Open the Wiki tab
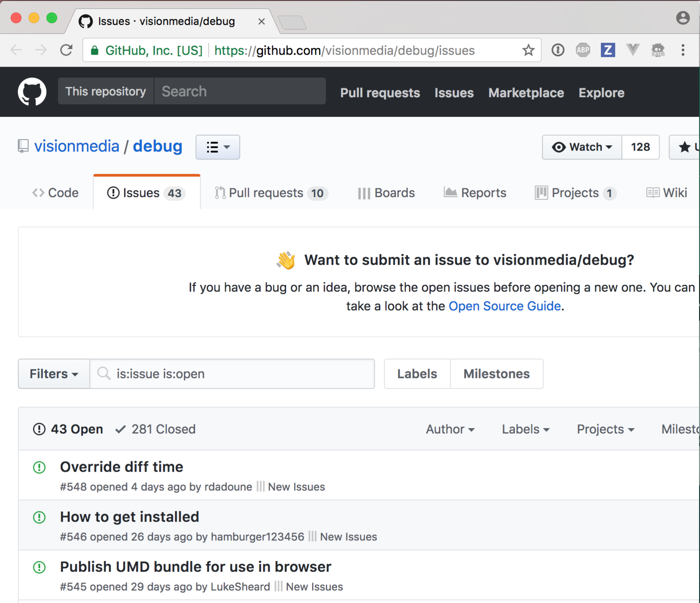Screen dimensions: 700x603 [666, 193]
